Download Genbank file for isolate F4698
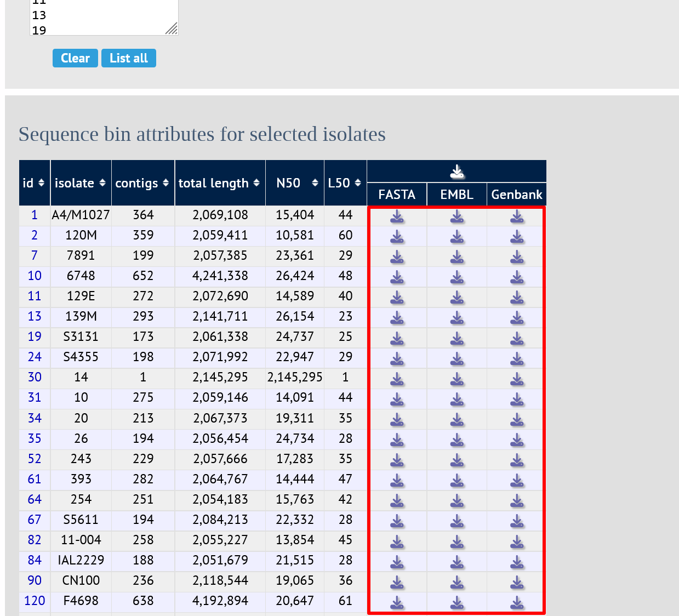The width and height of the screenshot is (679, 616). coord(517,603)
